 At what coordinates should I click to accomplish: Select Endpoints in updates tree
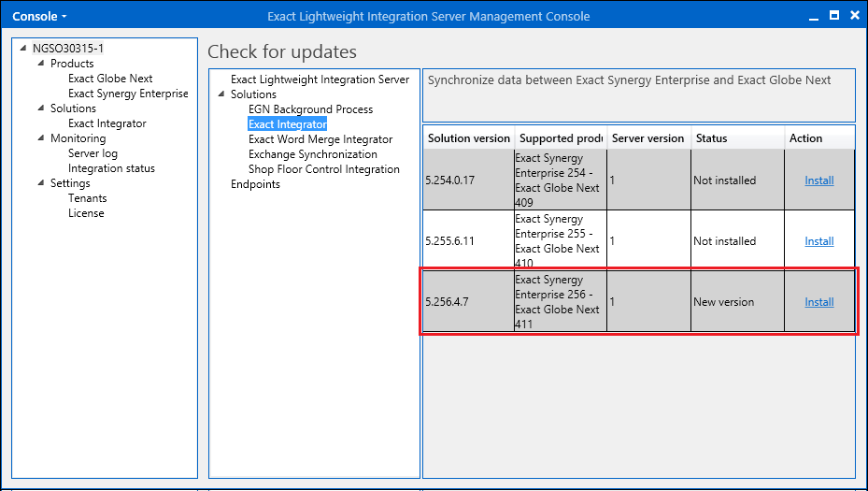coord(255,184)
